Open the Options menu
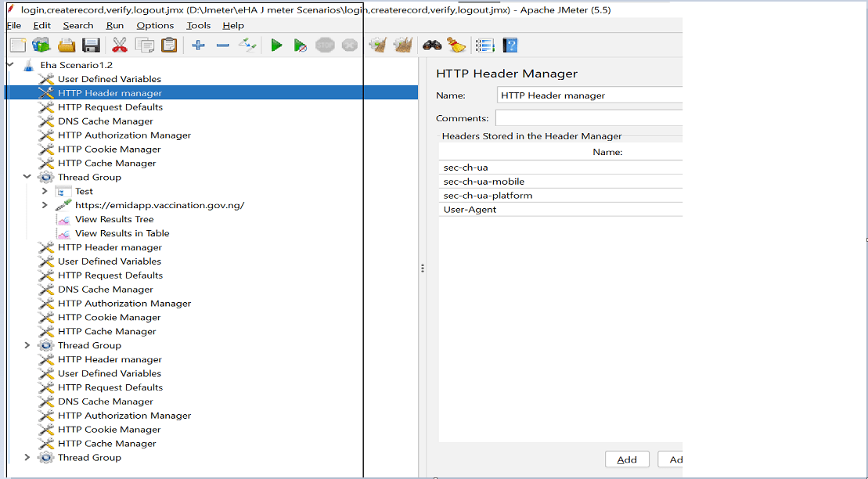Screen dimensions: 868x479 [155, 26]
